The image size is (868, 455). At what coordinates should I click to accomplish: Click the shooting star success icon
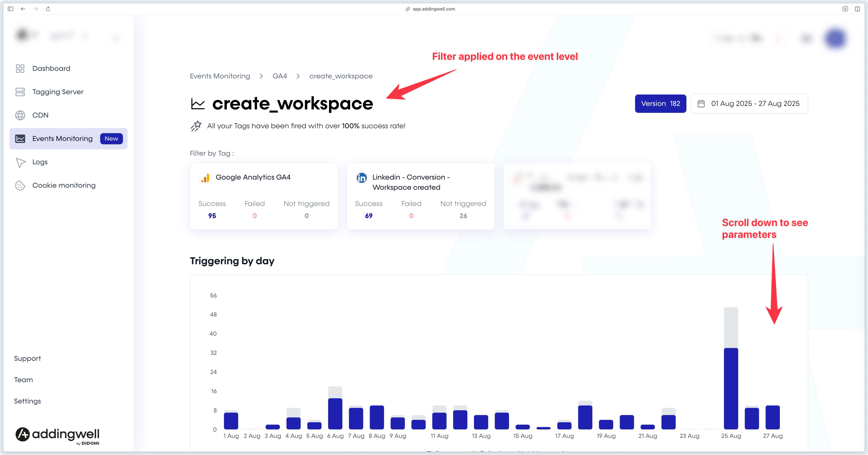[196, 126]
